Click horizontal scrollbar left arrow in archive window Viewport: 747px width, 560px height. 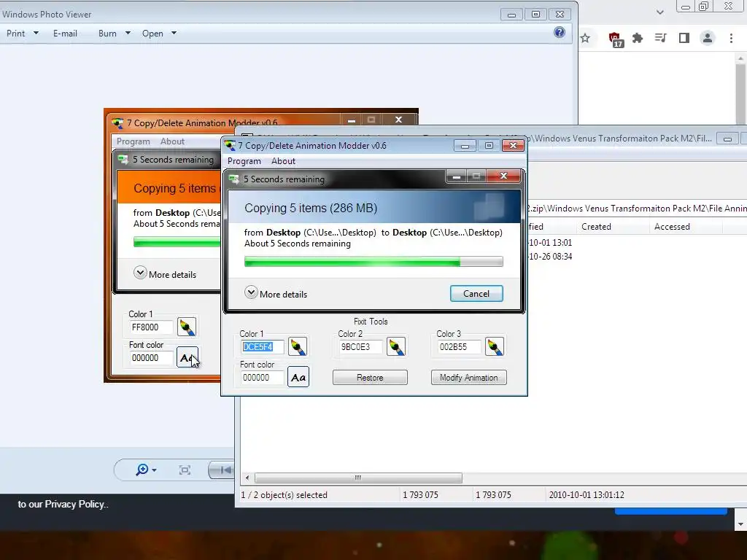(247, 478)
